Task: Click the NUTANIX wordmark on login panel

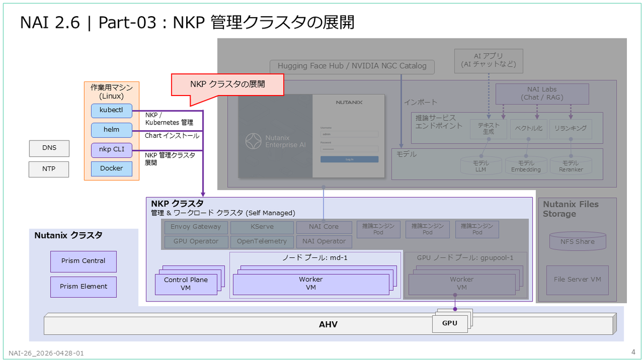Action: [x=349, y=101]
